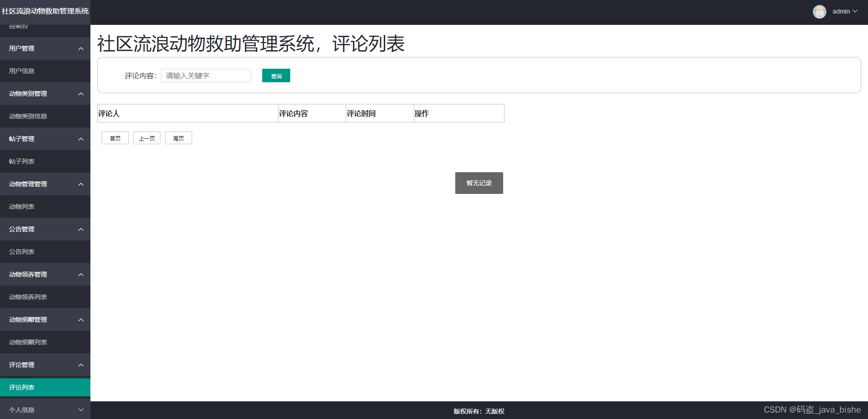Click the 评论管理 section header
The width and height of the screenshot is (868, 419).
pos(45,365)
